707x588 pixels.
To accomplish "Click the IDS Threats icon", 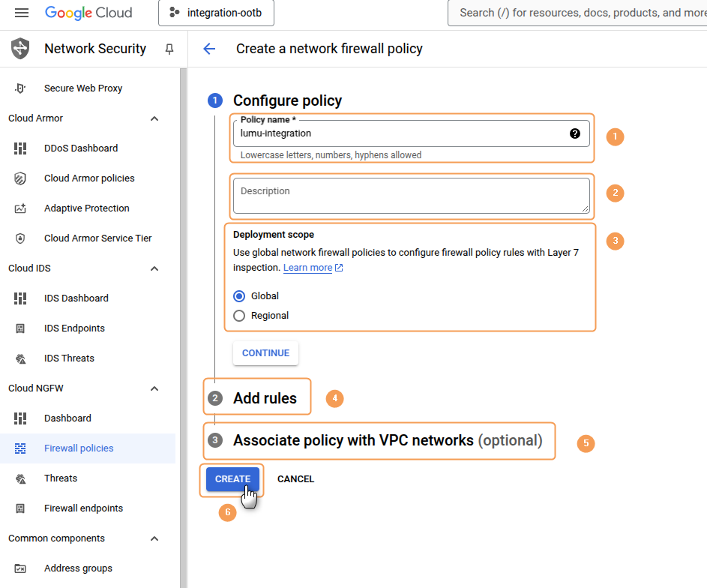I will [x=20, y=358].
